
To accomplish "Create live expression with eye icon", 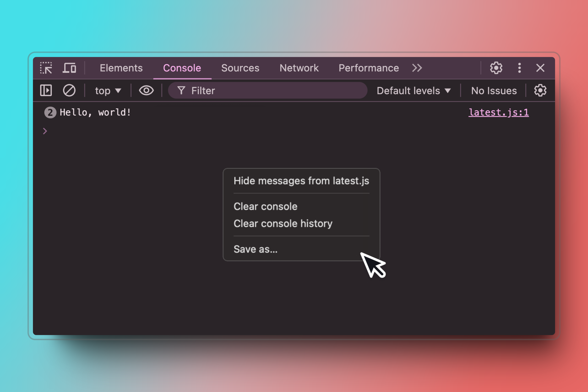I will (x=146, y=90).
